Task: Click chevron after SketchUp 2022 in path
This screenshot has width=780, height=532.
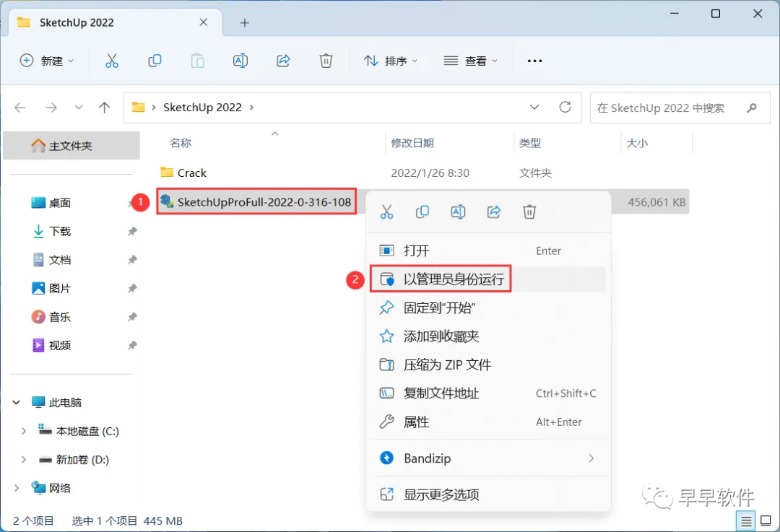Action: (x=251, y=108)
